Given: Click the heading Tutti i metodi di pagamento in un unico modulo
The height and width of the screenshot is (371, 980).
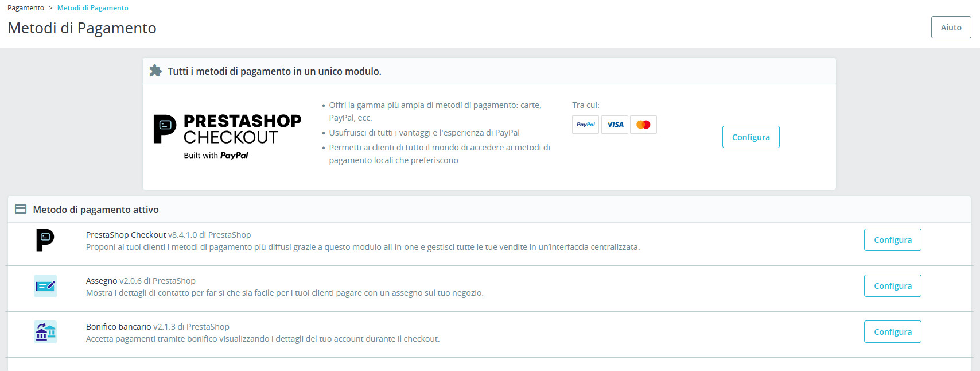Looking at the screenshot, I should click(x=274, y=71).
